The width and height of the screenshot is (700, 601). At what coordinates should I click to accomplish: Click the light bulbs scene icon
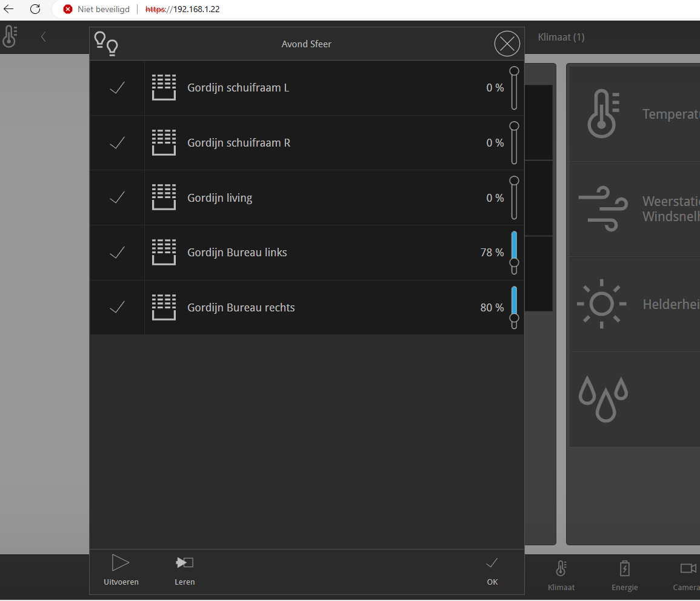[106, 44]
